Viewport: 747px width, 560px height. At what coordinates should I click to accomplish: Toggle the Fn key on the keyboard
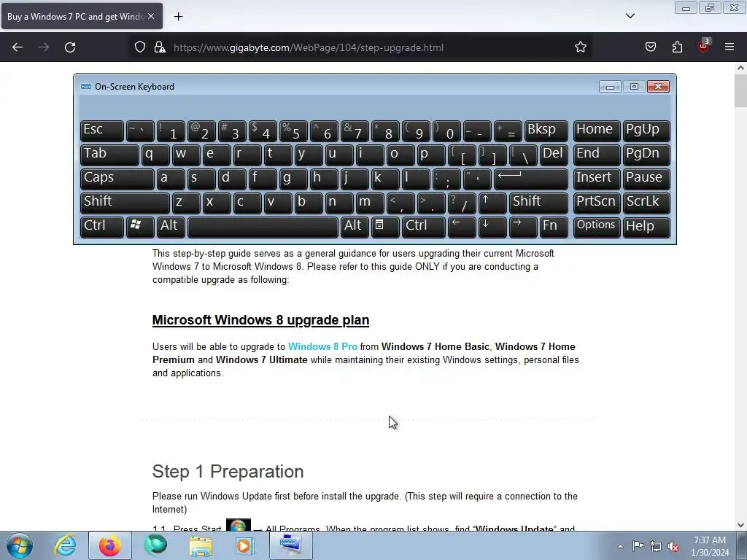pyautogui.click(x=554, y=226)
